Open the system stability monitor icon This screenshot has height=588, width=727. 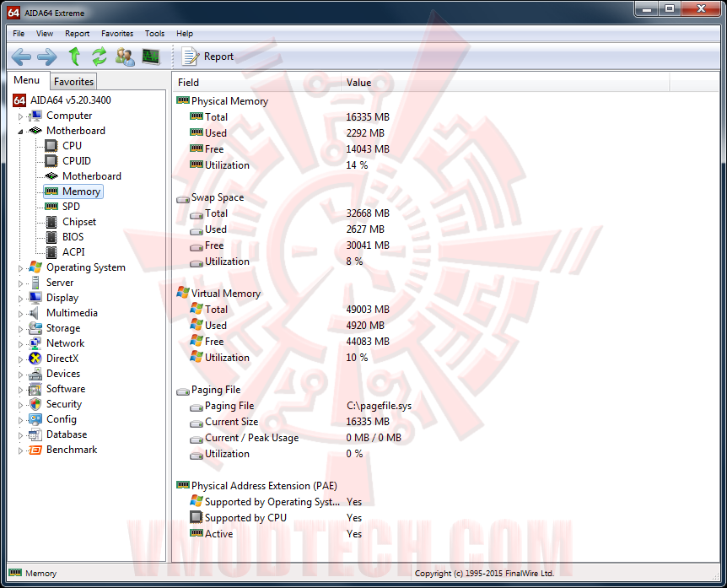tap(151, 57)
